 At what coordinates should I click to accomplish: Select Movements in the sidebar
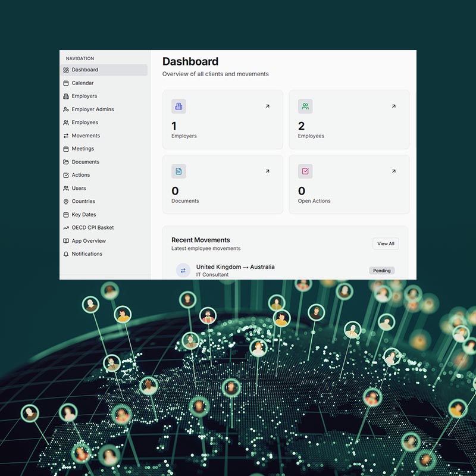click(x=86, y=136)
